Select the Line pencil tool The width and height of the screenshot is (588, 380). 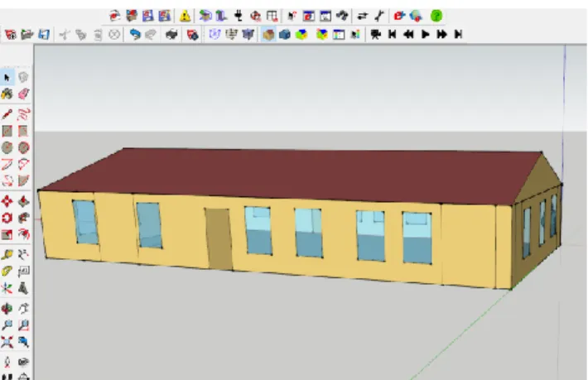(7, 114)
